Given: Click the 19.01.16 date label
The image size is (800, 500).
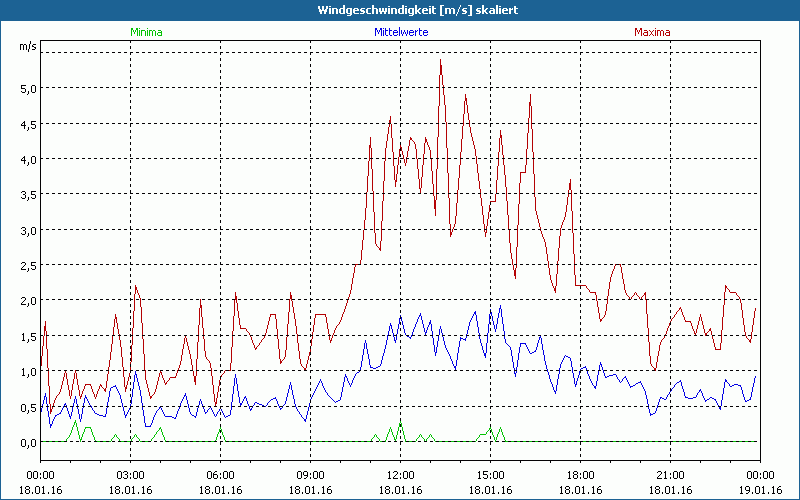Looking at the screenshot, I should [x=760, y=490].
